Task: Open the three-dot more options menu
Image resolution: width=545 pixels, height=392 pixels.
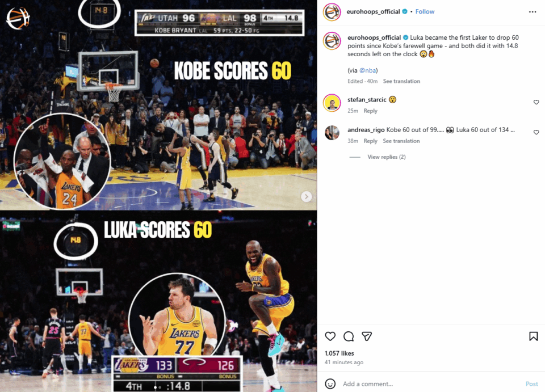Action: pos(533,12)
